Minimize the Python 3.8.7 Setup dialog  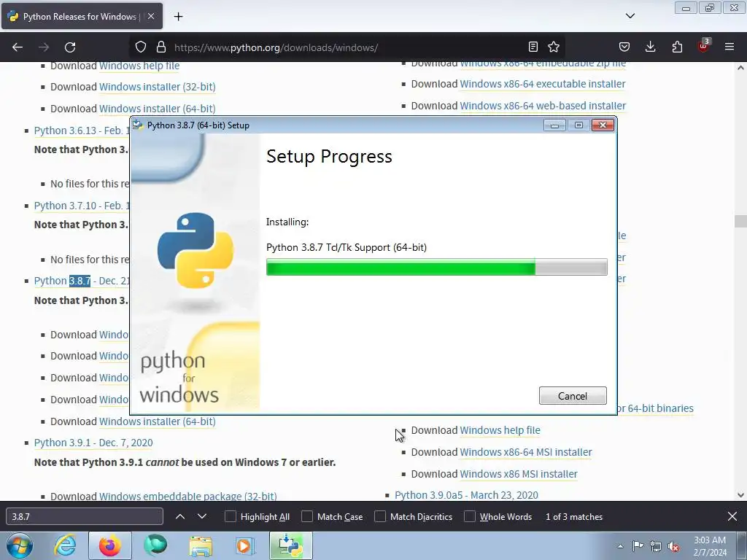pos(554,125)
